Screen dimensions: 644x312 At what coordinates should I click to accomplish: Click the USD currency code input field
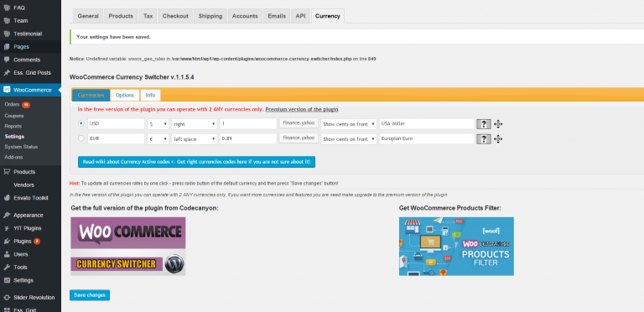click(116, 124)
